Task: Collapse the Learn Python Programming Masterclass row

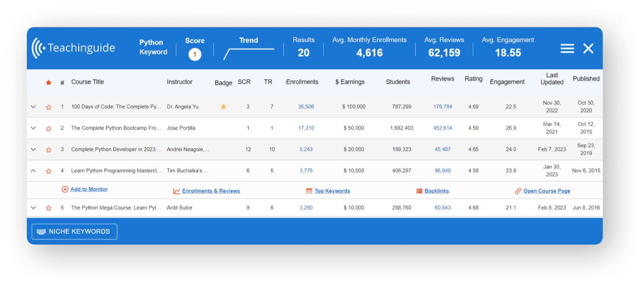Action: [33, 171]
